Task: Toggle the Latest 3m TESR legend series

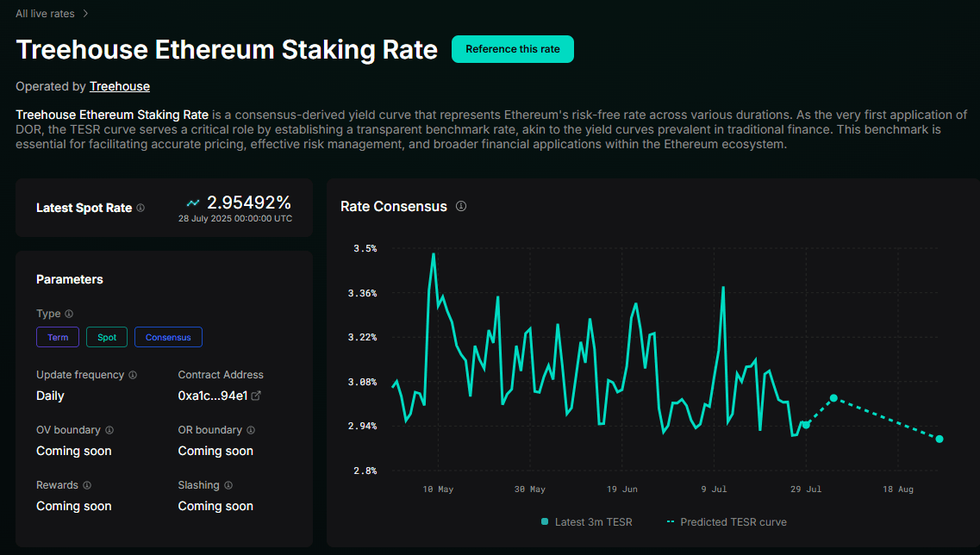Action: tap(586, 522)
